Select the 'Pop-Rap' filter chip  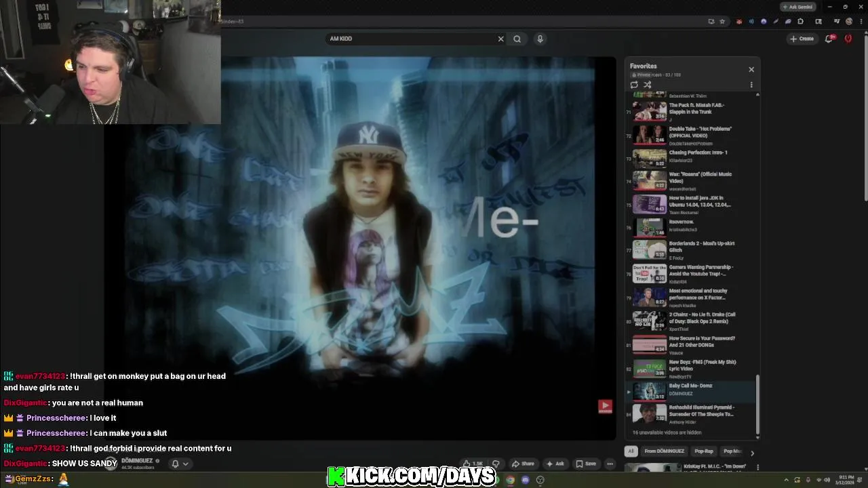click(704, 451)
